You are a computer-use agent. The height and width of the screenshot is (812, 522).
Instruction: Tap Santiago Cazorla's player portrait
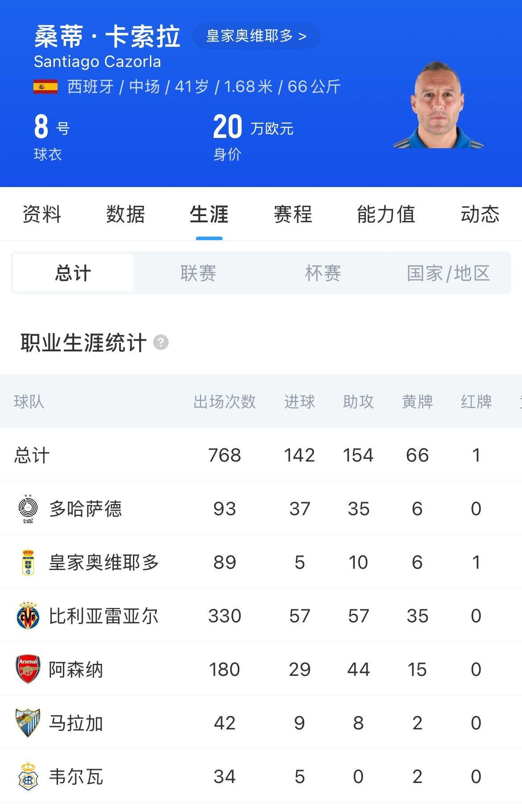click(438, 104)
